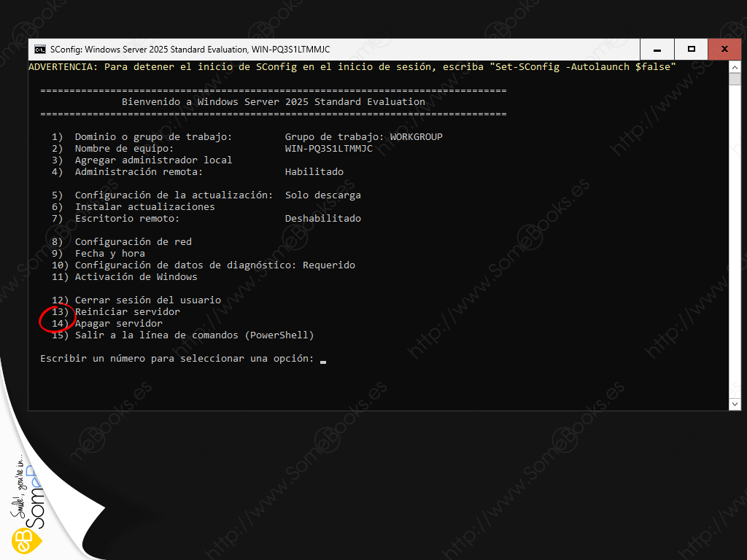Click option 7 Escritorio remoto
Image resolution: width=747 pixels, height=560 pixels.
click(x=127, y=219)
